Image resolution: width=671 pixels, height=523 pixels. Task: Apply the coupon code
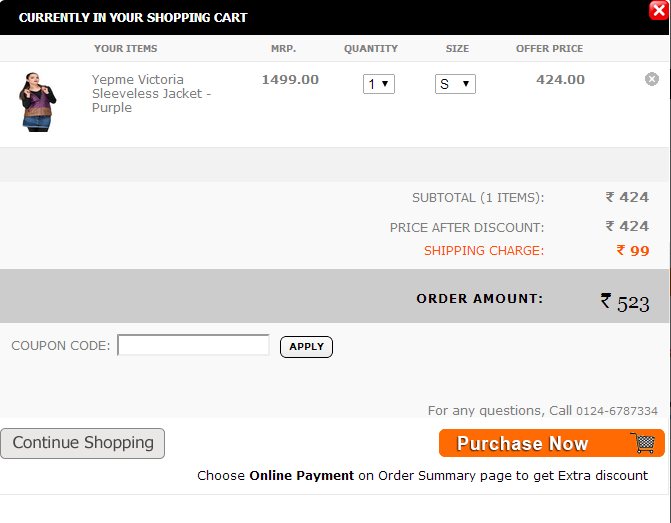click(306, 347)
